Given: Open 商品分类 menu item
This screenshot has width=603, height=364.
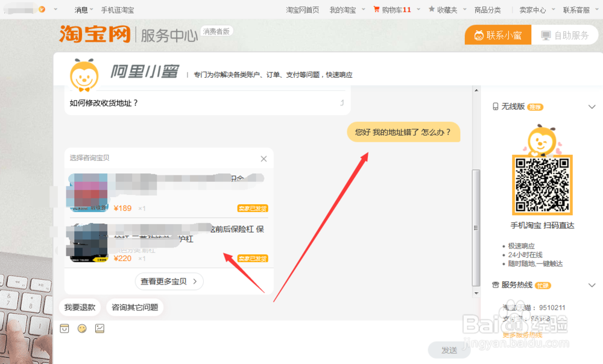Looking at the screenshot, I should point(488,10).
